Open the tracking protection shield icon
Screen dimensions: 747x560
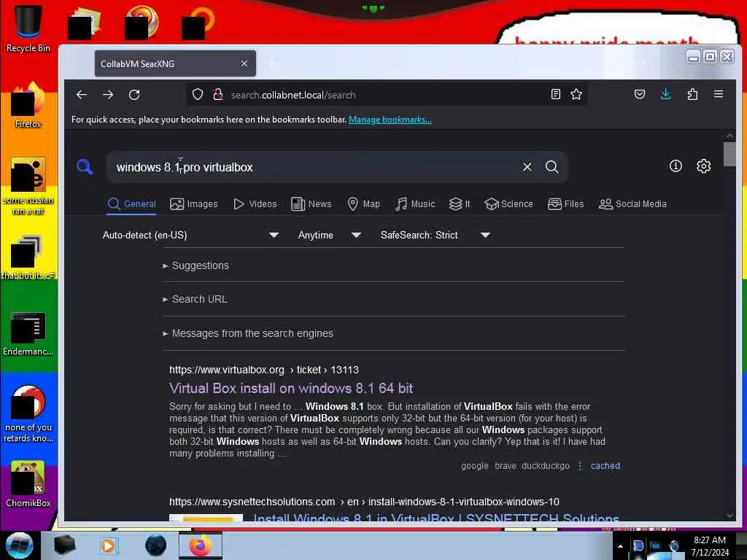[x=198, y=95]
